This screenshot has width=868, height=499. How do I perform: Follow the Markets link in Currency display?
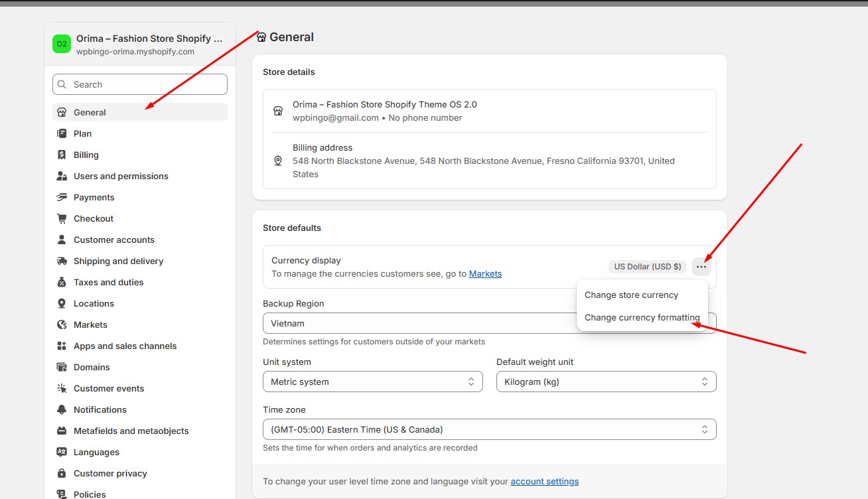tap(485, 273)
